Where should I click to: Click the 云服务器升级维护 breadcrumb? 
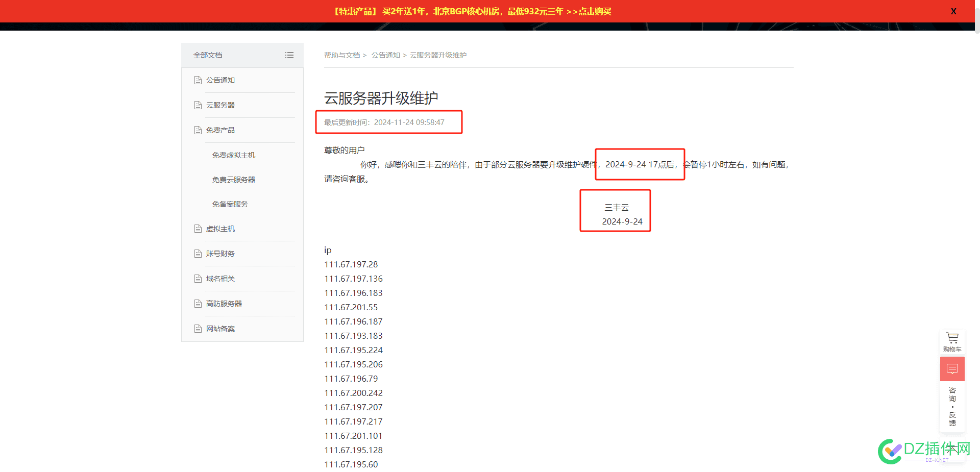[x=438, y=55]
